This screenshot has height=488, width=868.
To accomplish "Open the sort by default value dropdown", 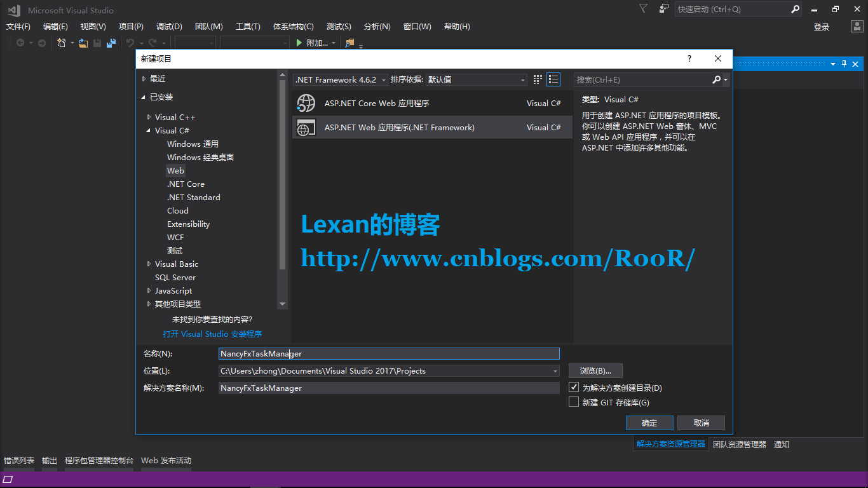I will pyautogui.click(x=523, y=80).
